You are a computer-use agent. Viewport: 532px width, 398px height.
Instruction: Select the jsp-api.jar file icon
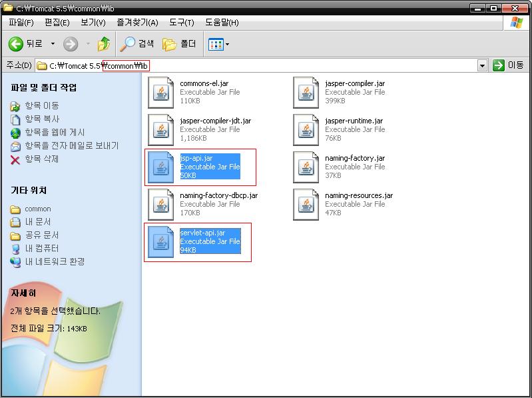point(161,167)
